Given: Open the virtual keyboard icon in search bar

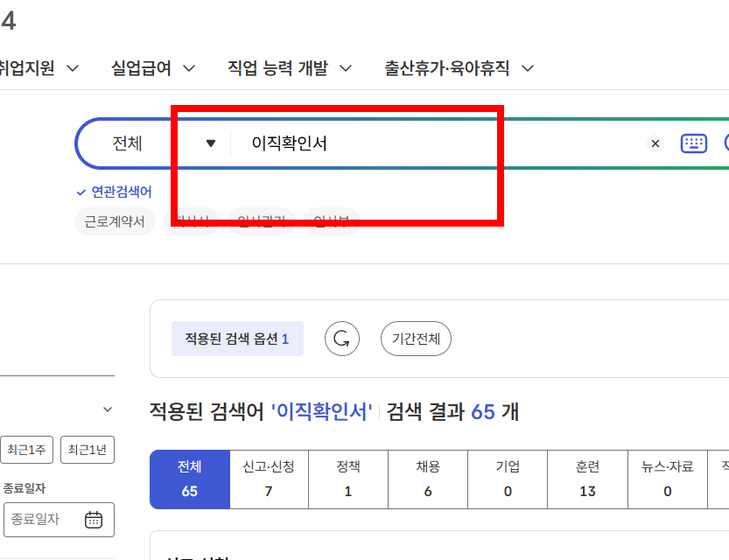Looking at the screenshot, I should [x=693, y=143].
